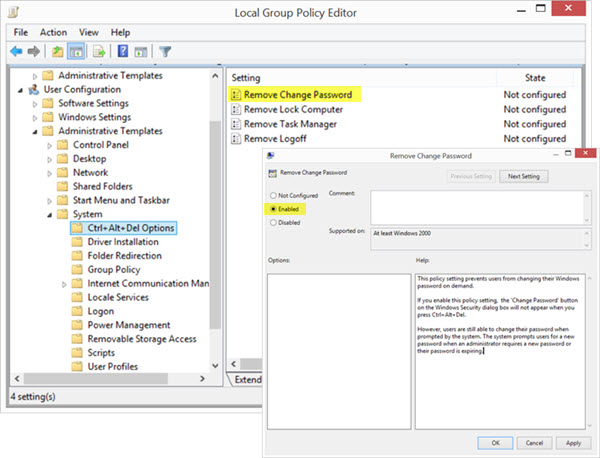The height and width of the screenshot is (458, 600).
Task: Select Driver Installation in the tree
Action: [123, 242]
